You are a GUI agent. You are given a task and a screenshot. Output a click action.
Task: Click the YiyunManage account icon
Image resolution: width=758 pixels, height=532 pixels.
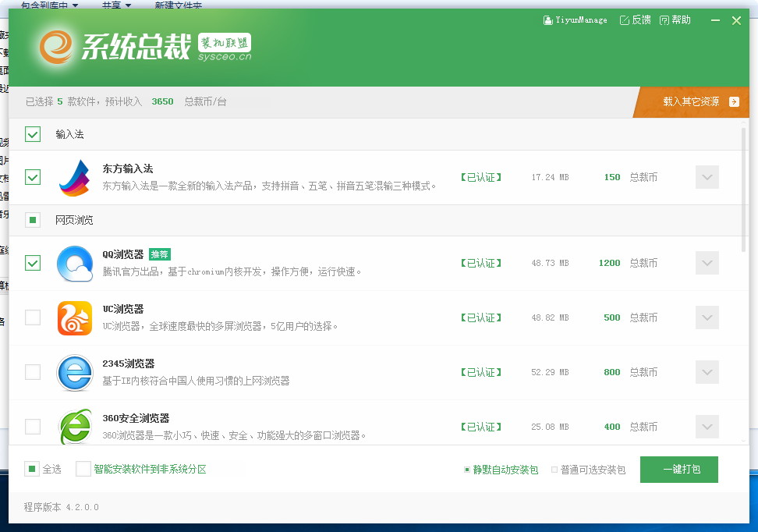click(x=548, y=20)
